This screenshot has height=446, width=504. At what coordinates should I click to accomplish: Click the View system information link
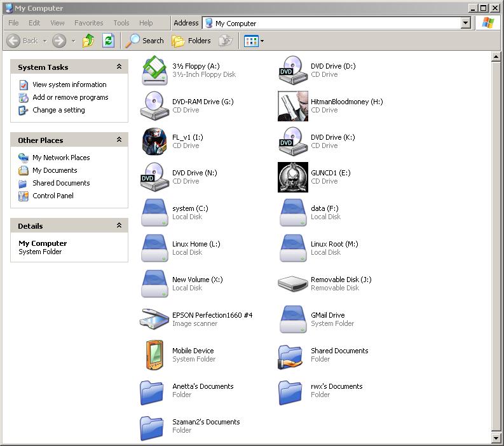click(69, 84)
